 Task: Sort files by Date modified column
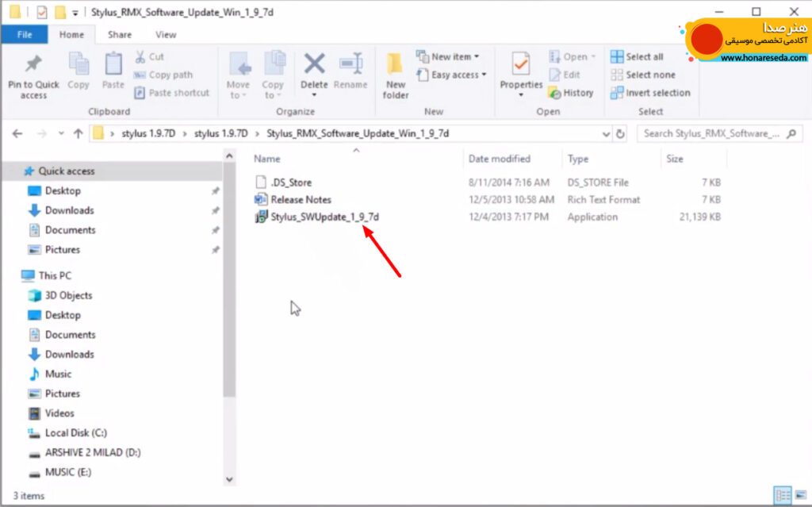coord(500,159)
